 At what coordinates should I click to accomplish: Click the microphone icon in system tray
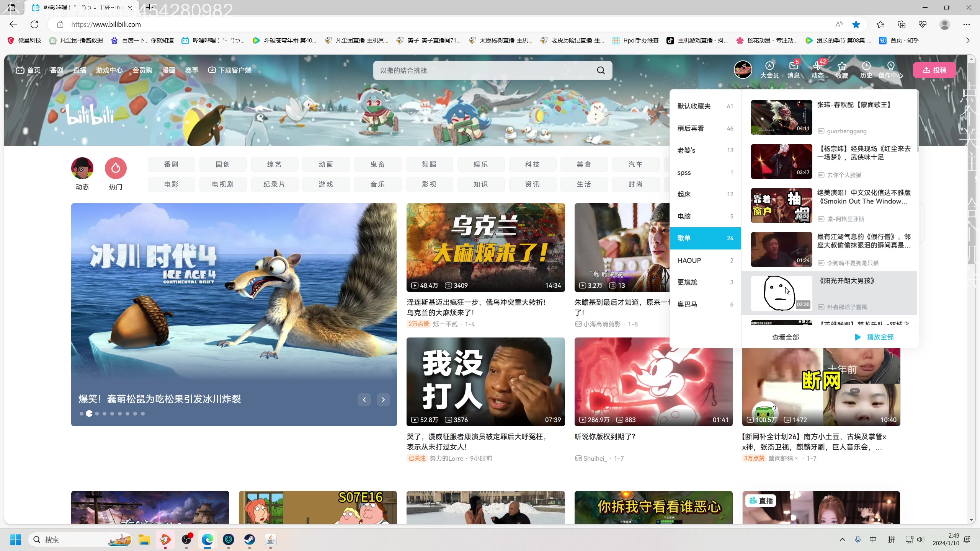[858, 540]
